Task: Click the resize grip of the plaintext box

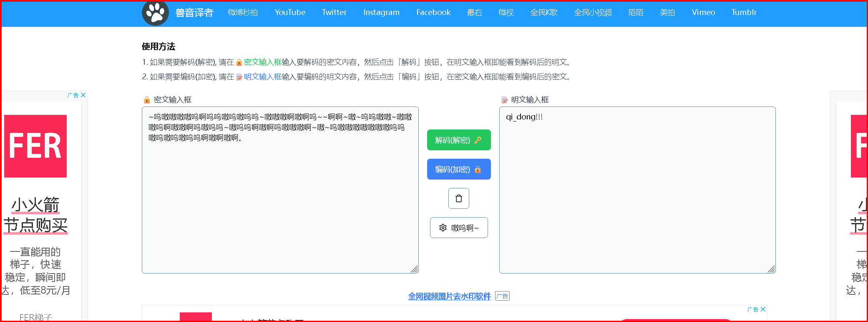Action: click(x=772, y=269)
